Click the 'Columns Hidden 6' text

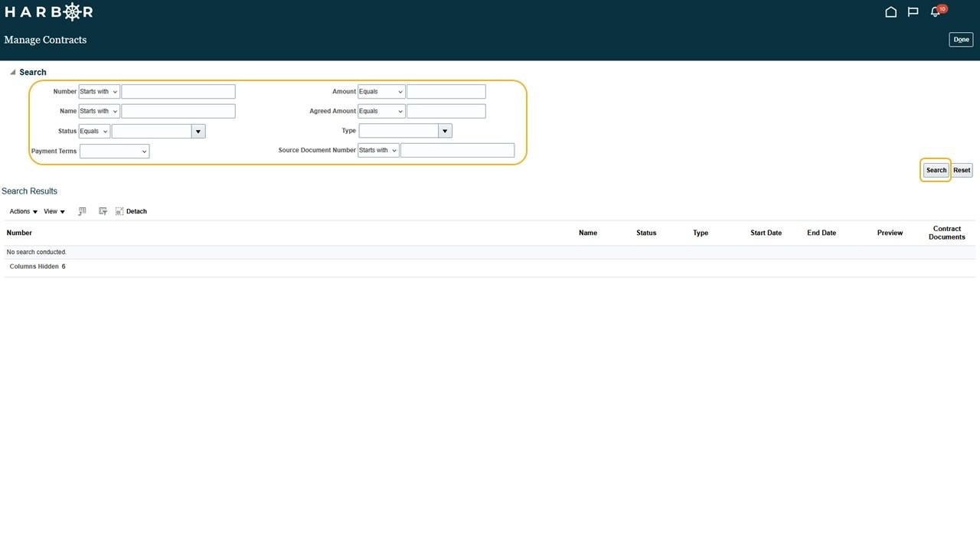coord(38,266)
